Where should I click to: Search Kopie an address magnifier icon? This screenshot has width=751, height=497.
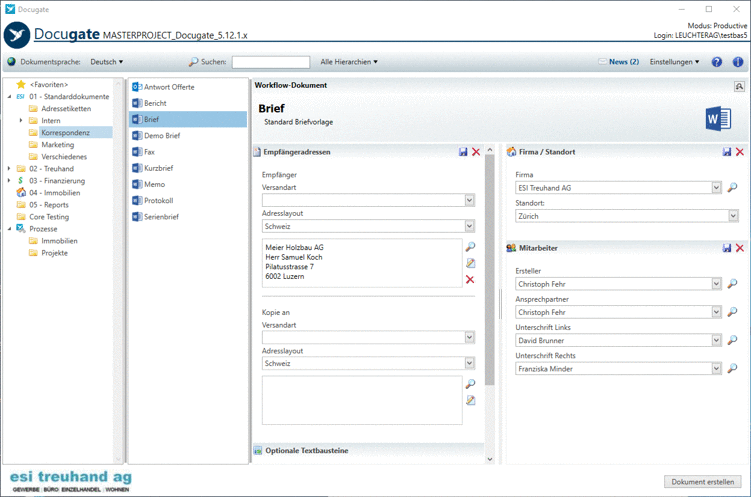pyautogui.click(x=470, y=384)
